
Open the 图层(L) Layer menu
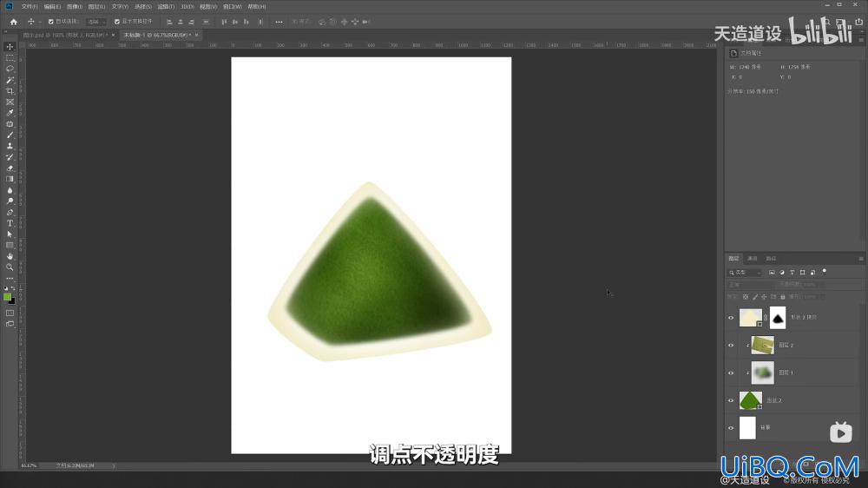pos(96,7)
